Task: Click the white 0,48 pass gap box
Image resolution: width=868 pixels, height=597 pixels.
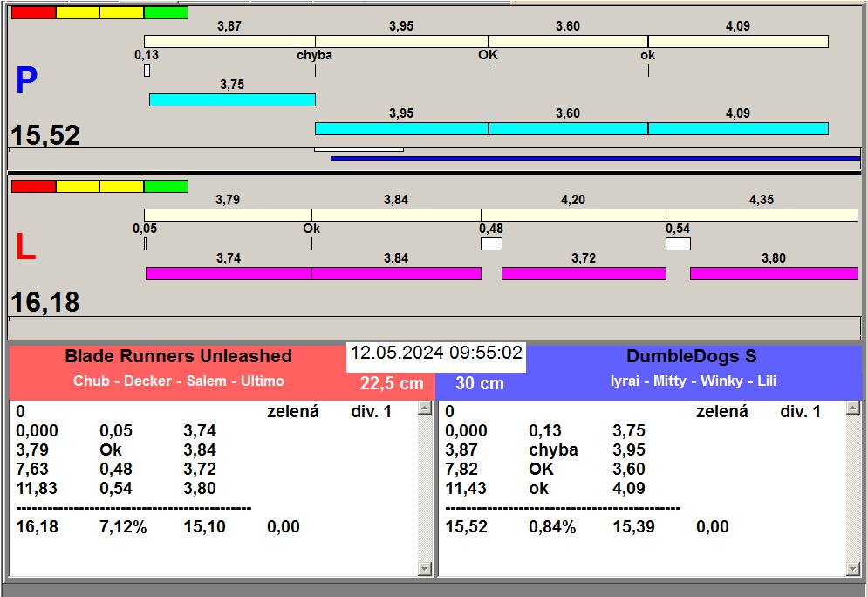Action: coord(491,244)
